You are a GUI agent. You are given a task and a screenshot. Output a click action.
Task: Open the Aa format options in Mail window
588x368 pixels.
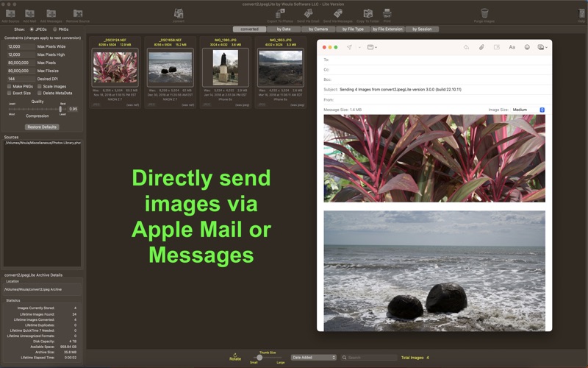click(512, 47)
